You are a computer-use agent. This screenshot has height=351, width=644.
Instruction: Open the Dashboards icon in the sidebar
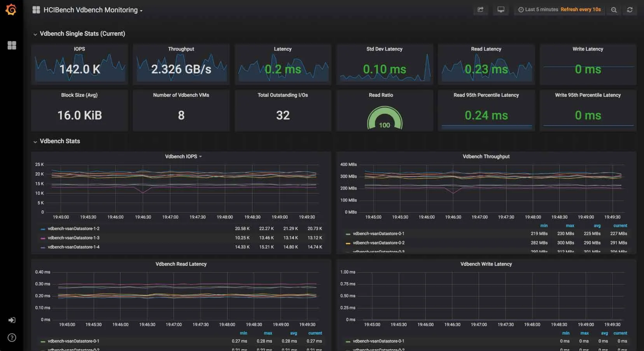(x=12, y=46)
